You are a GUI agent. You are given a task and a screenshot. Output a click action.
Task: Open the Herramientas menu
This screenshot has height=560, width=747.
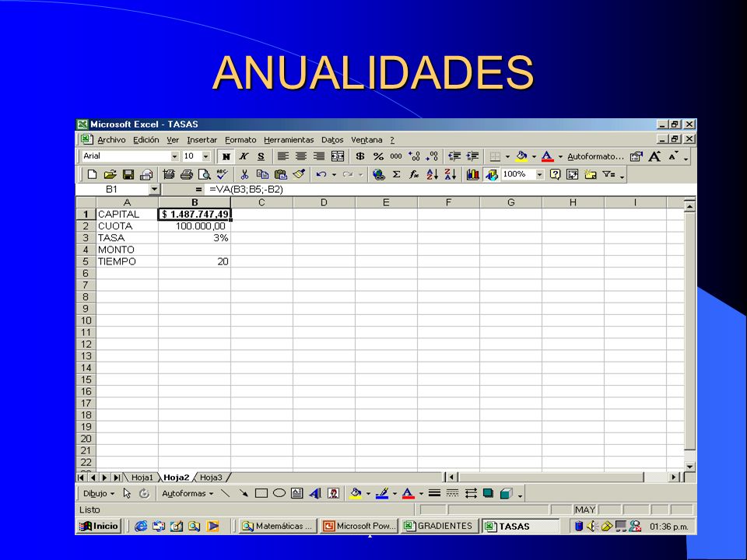tap(289, 140)
